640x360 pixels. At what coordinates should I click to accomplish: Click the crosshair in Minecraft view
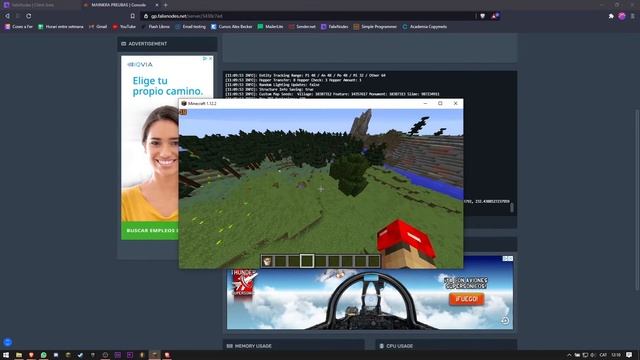[321, 189]
